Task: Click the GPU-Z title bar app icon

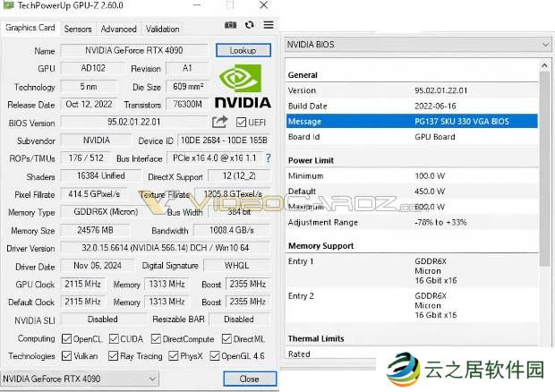Action: (x=8, y=5)
